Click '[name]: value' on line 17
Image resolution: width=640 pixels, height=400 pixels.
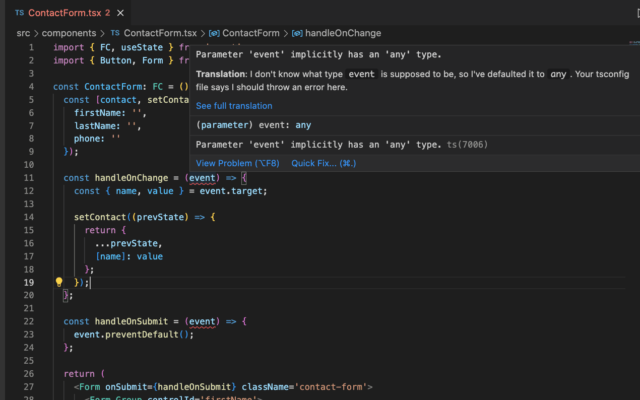coord(129,256)
